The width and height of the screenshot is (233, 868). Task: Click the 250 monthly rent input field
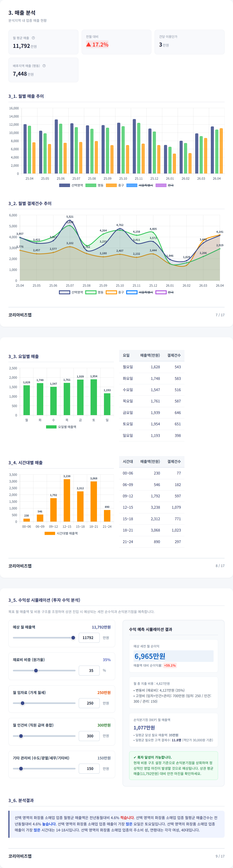point(89,703)
